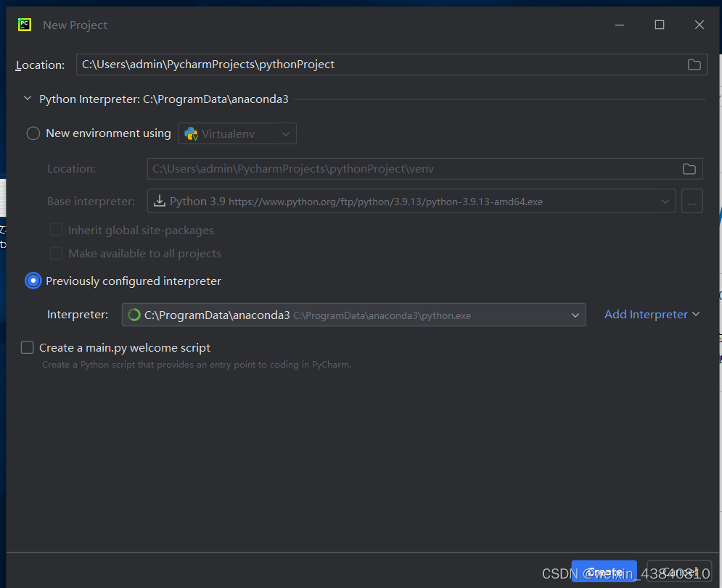Click the Virtualenv python icon

pyautogui.click(x=191, y=134)
